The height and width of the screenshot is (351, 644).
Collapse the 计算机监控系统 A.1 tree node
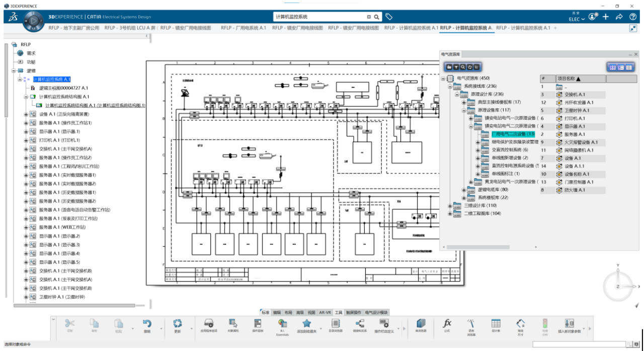(x=20, y=79)
